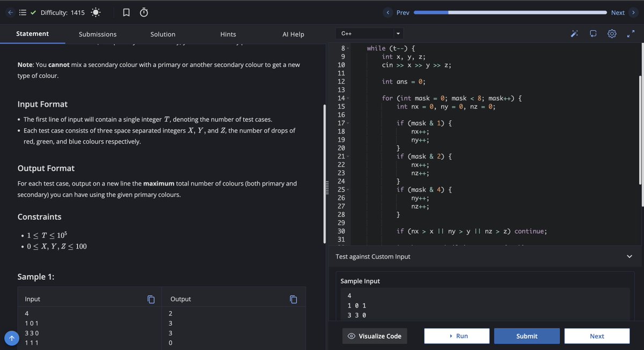Reset the code using reset icon

coord(593,33)
